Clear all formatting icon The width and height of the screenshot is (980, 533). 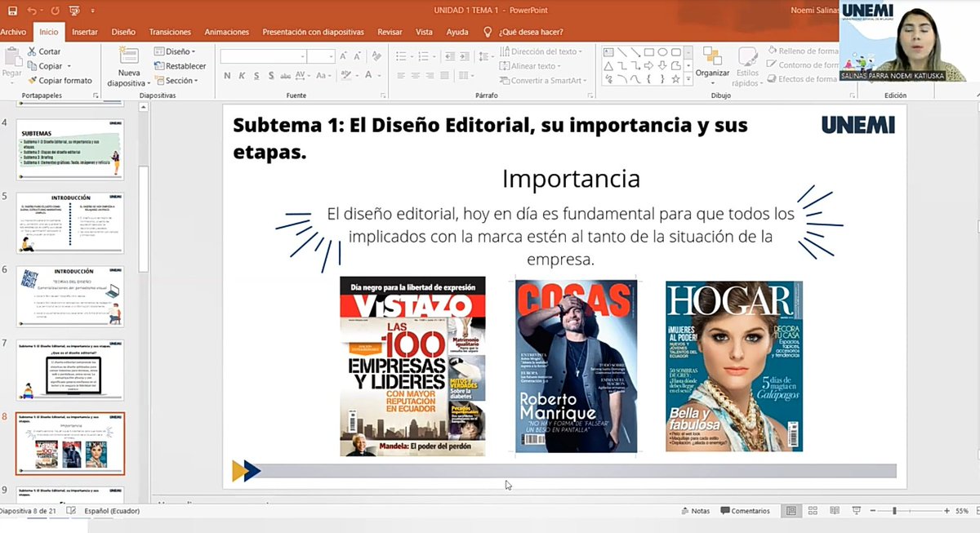[x=376, y=56]
